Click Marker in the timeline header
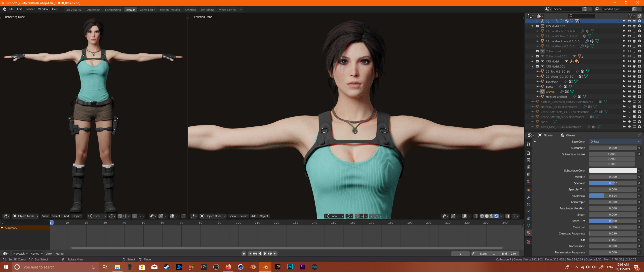The width and height of the screenshot is (644, 272). tap(60, 254)
